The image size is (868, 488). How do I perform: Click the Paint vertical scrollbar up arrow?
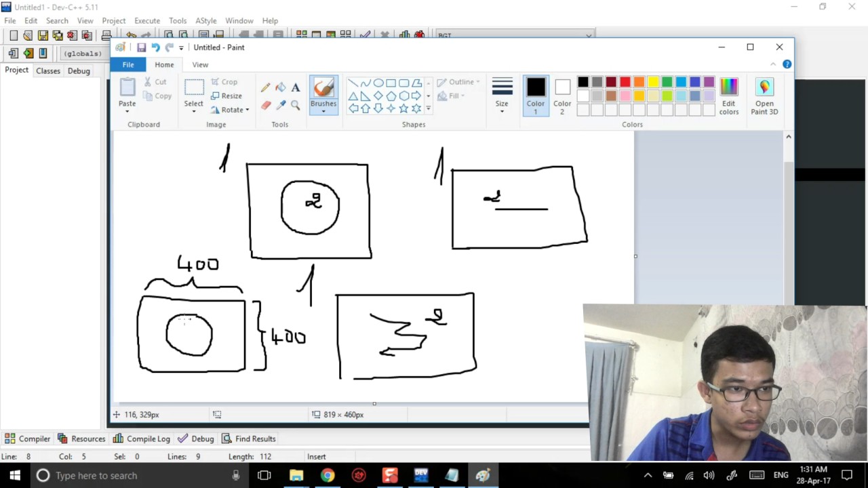click(788, 137)
